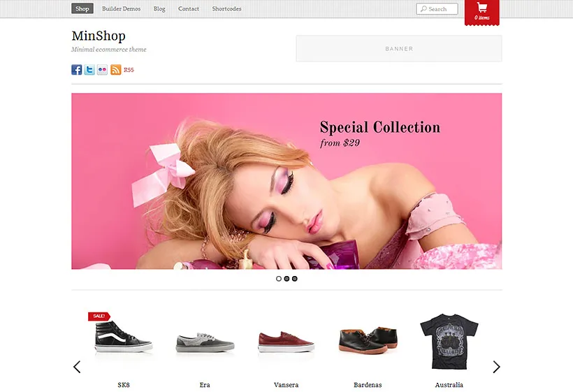Viewport: 573px width, 392px height.
Task: Select the second slider pagination dot
Action: pyautogui.click(x=287, y=279)
